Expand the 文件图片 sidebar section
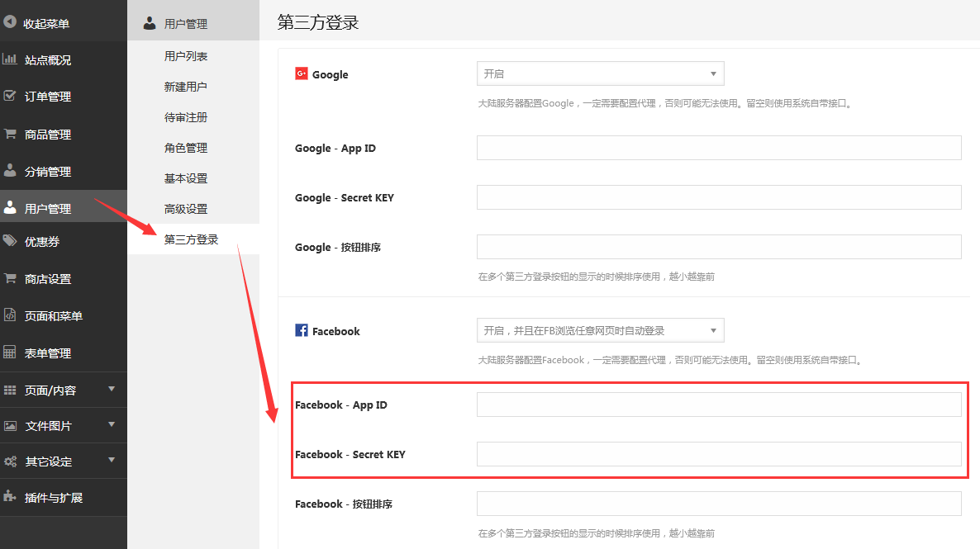 [x=112, y=425]
